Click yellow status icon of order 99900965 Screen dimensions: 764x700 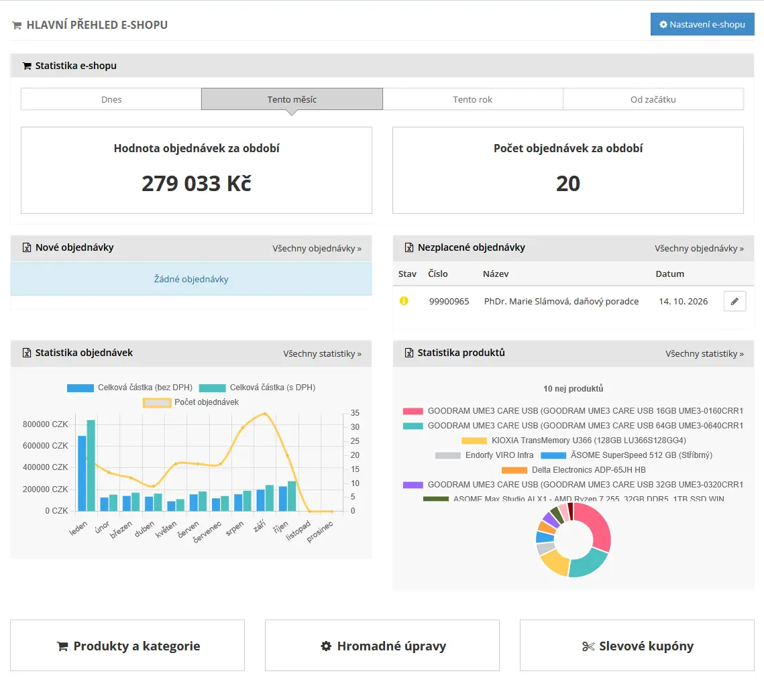coord(404,301)
